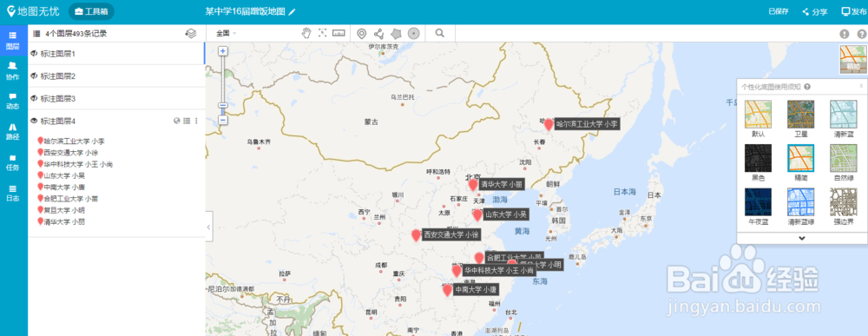Select list item 复旦大学 小明
Screen dimensions: 868x336
[x=61, y=210]
